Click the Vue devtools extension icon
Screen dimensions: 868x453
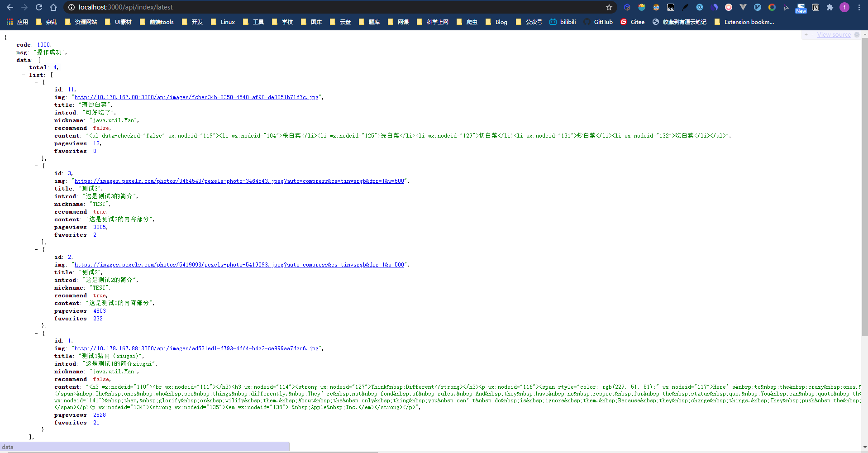(x=743, y=7)
